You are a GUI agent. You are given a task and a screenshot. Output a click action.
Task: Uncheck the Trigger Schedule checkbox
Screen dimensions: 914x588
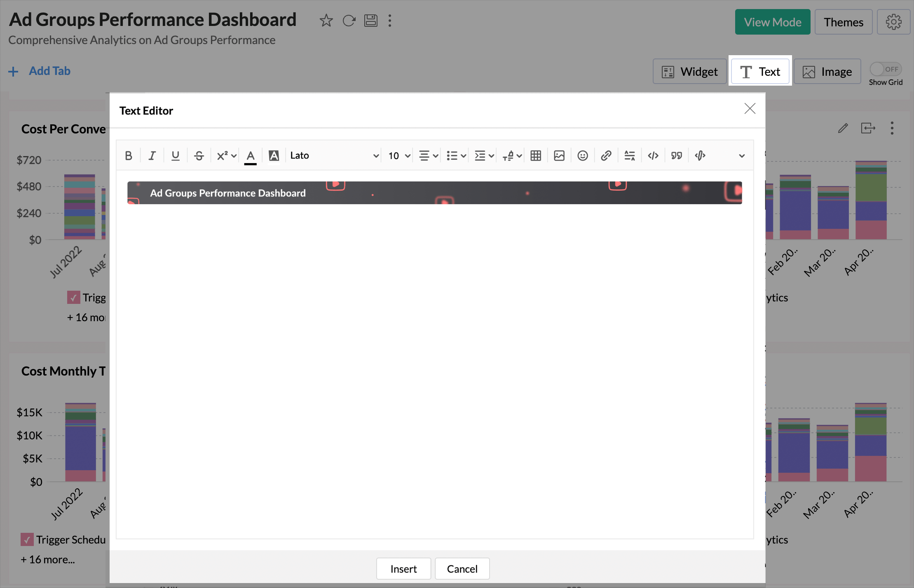tap(27, 539)
